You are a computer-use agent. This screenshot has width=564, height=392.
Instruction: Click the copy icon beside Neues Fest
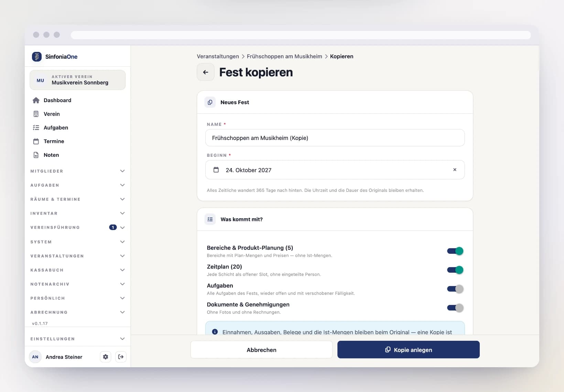(210, 102)
